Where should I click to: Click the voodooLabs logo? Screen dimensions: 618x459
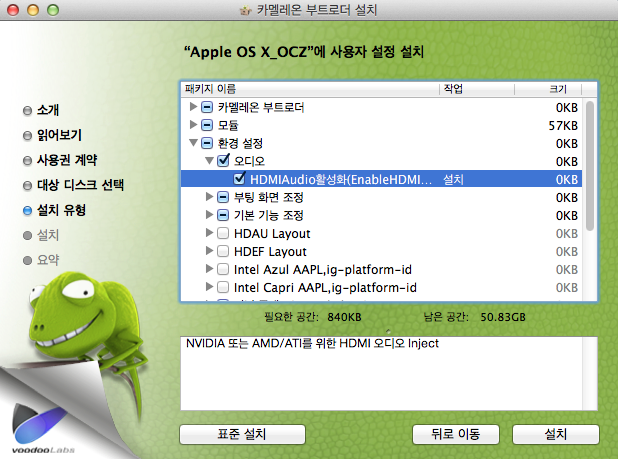pyautogui.click(x=42, y=429)
